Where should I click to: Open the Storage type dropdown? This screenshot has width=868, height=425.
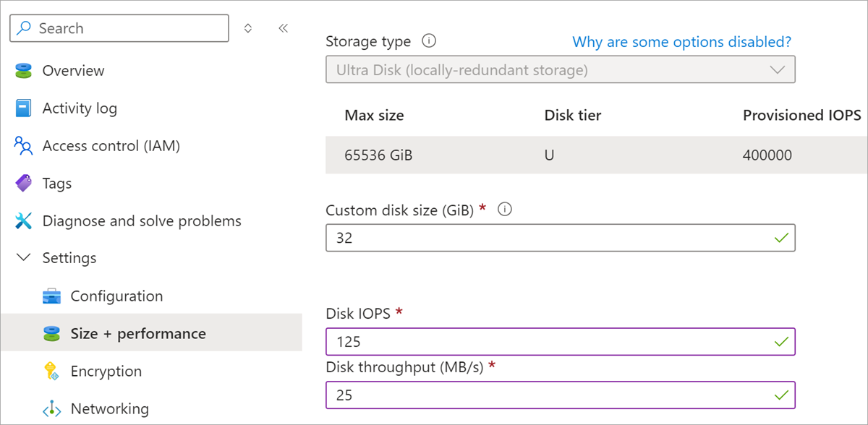(561, 70)
